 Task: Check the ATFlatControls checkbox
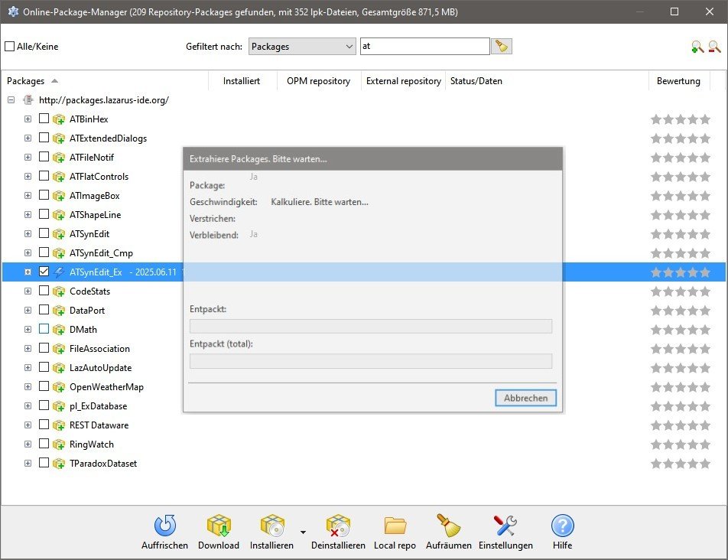click(44, 175)
